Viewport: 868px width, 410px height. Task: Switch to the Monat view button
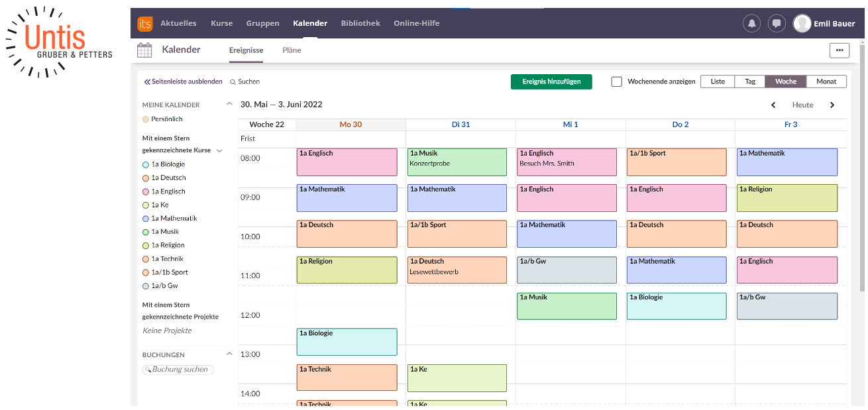point(826,81)
